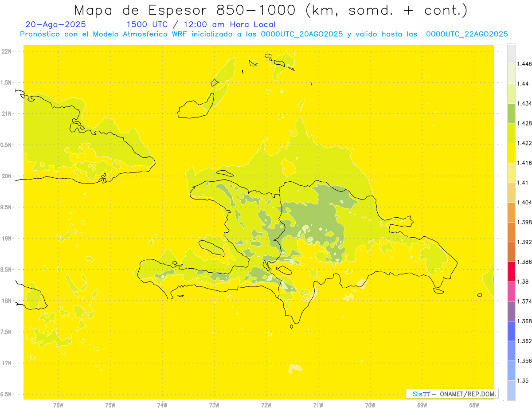Click the 73W longitude label
Viewport: 532px width, 411px height.
pyautogui.click(x=214, y=405)
